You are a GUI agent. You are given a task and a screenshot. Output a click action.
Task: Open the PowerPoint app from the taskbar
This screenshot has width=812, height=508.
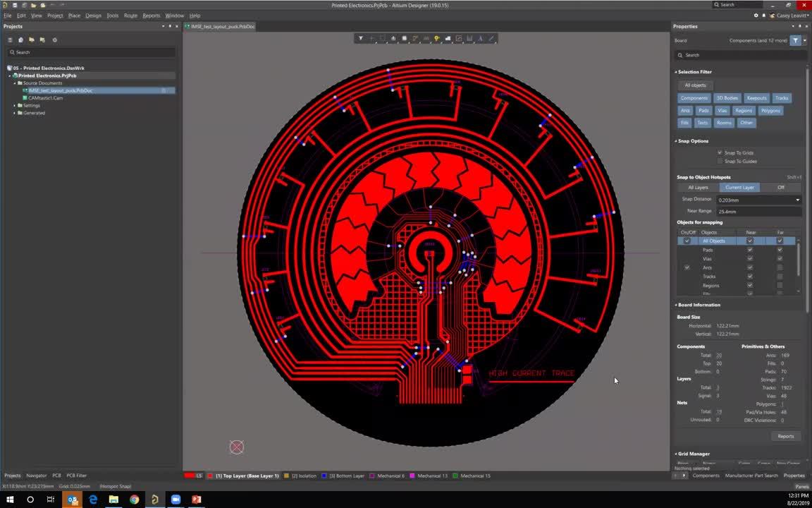tap(196, 500)
